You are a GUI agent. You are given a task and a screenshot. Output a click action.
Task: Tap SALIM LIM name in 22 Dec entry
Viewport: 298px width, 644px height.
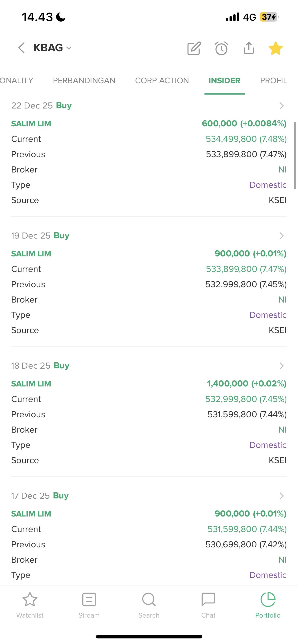[x=31, y=124]
